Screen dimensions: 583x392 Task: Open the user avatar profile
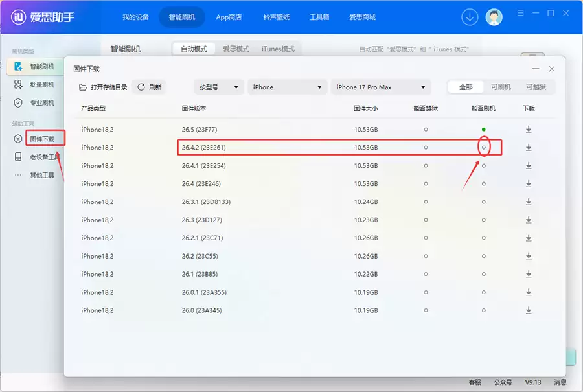pyautogui.click(x=494, y=17)
